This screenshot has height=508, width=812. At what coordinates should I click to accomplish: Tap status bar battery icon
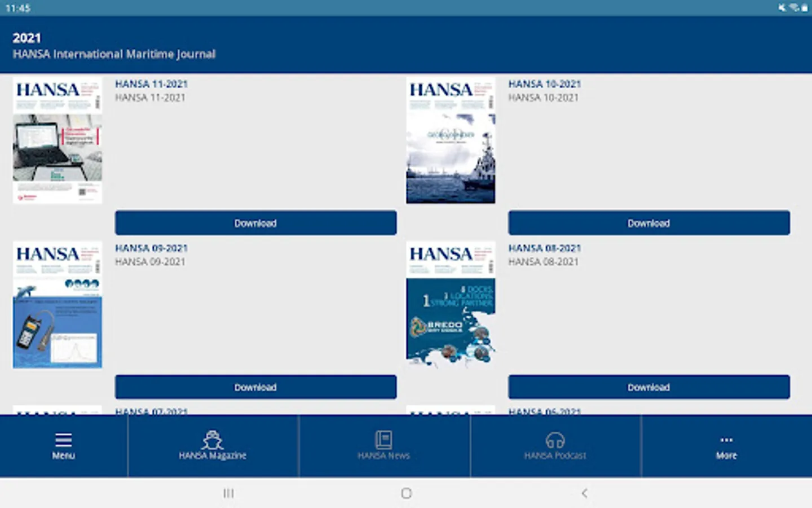pos(804,8)
